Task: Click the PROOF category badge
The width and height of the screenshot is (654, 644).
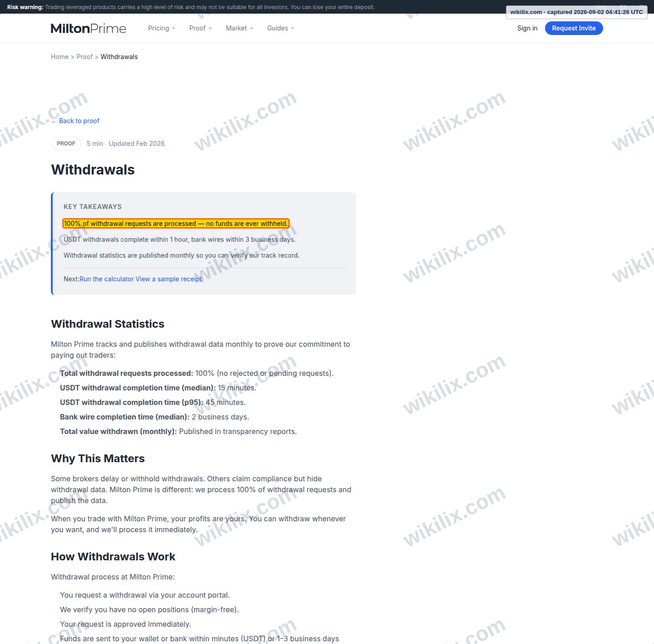Action: coord(66,144)
